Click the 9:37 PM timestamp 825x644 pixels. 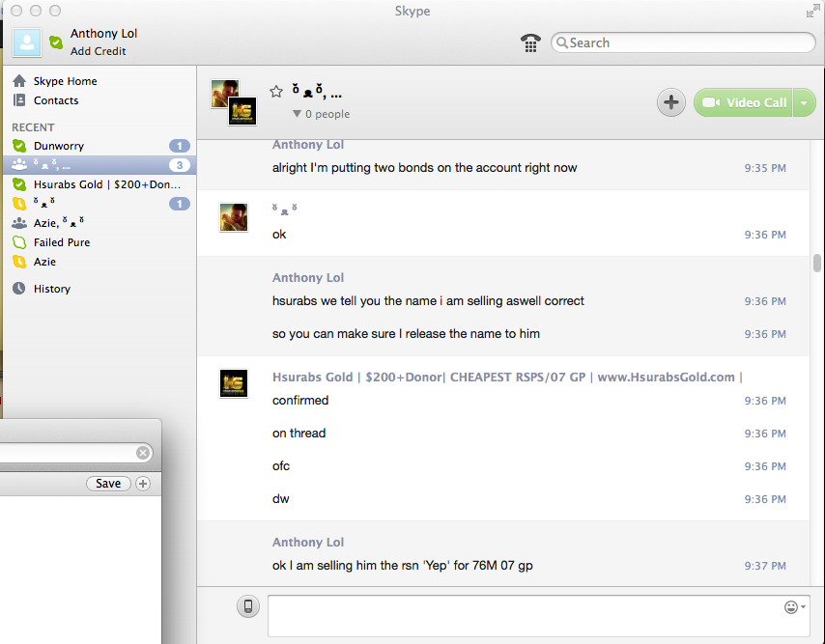point(765,566)
